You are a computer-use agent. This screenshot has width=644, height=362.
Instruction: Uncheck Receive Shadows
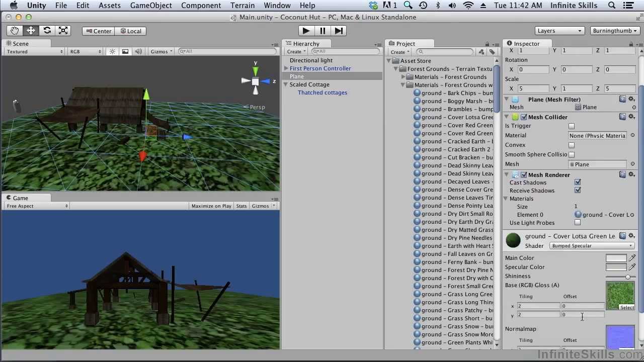pyautogui.click(x=578, y=191)
